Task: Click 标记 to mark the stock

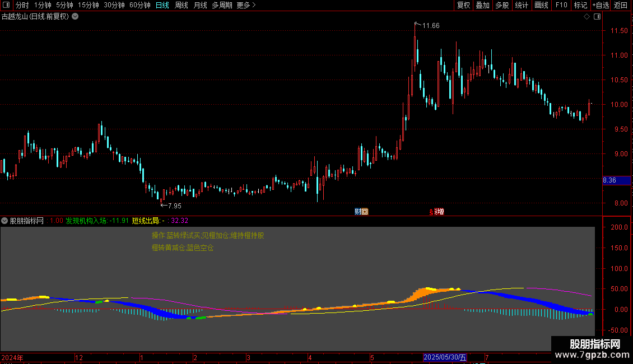Action: pyautogui.click(x=580, y=5)
